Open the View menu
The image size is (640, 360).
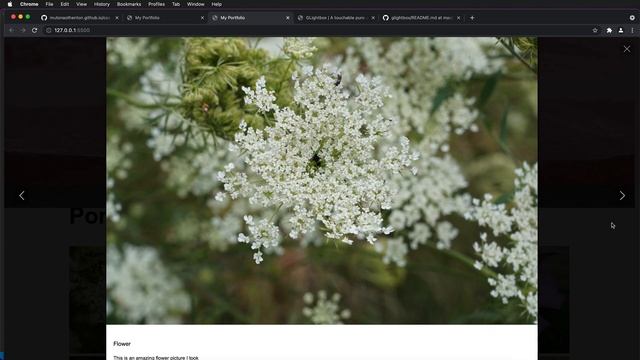pyautogui.click(x=81, y=4)
